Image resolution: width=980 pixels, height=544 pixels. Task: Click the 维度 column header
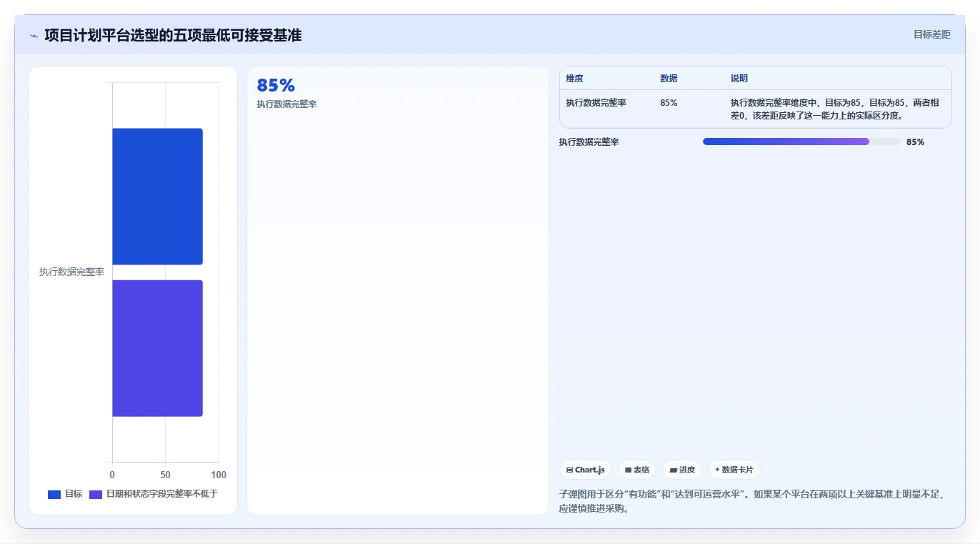[575, 79]
